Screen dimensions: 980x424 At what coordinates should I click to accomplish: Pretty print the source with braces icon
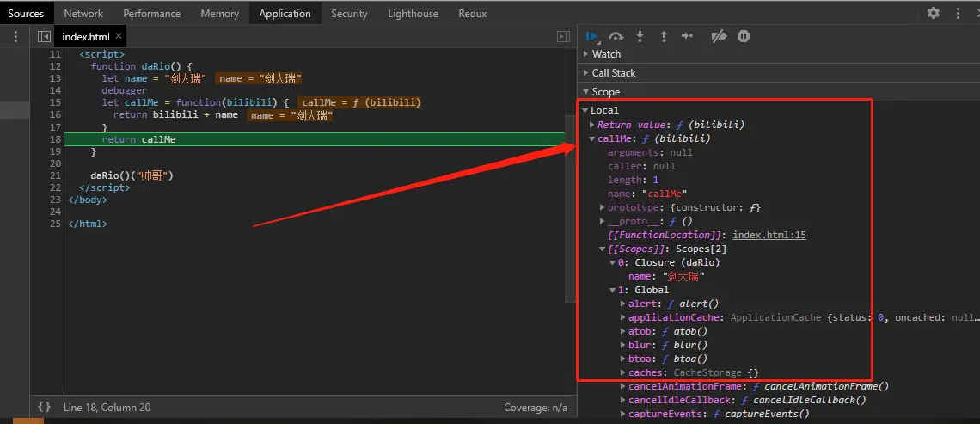click(45, 407)
